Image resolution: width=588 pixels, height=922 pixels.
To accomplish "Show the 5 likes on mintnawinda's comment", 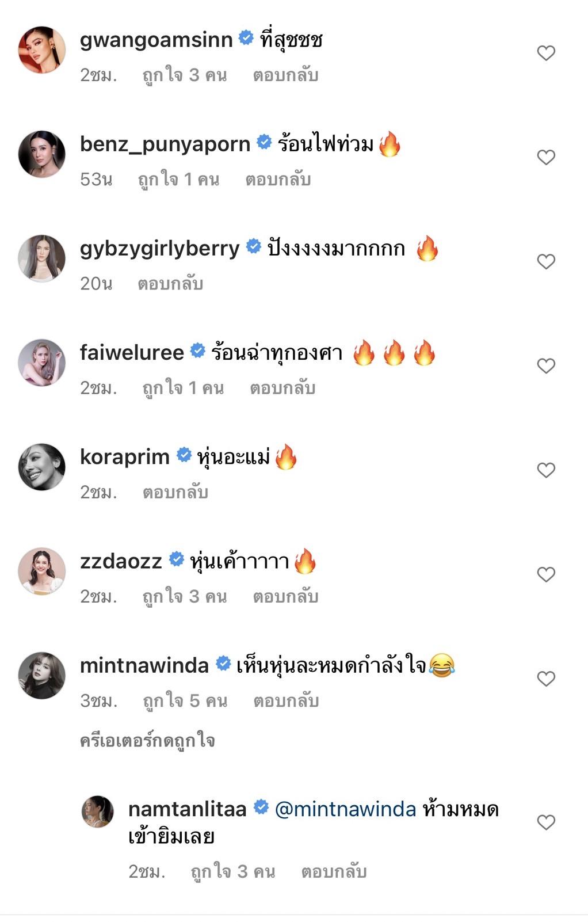I will click(x=185, y=701).
